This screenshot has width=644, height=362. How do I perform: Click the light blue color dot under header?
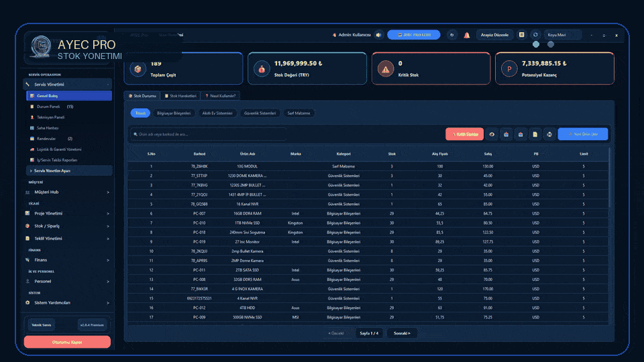click(x=536, y=44)
